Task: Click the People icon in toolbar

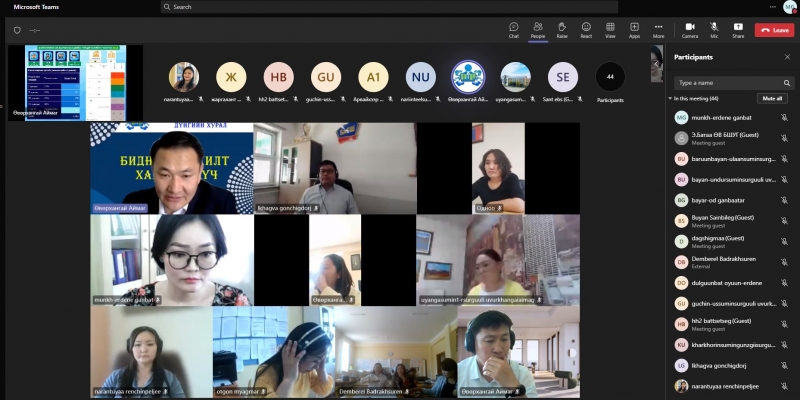Action: pos(538,29)
